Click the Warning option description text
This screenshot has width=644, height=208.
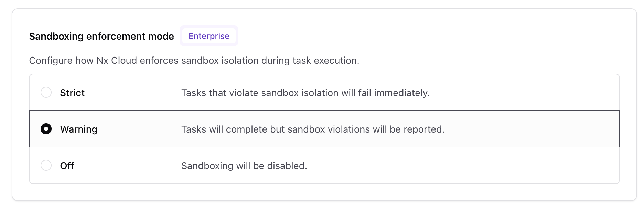313,129
